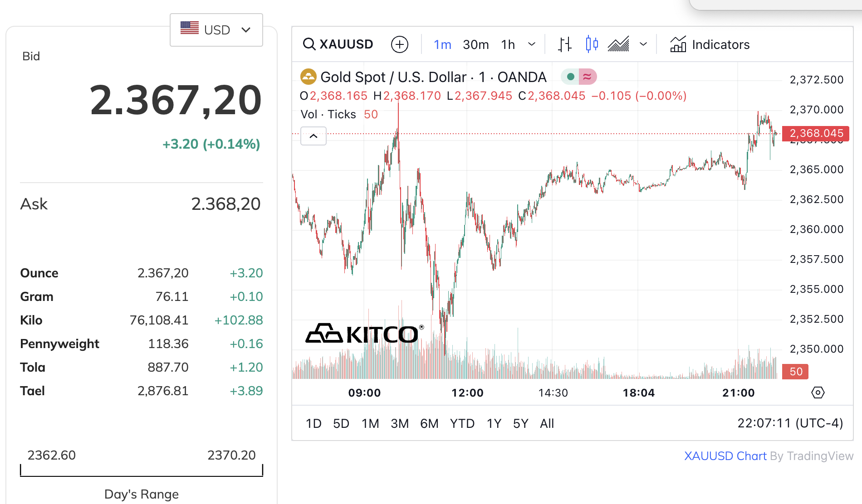
Task: Click the 22:07:11 (UTC-4) timezone button
Action: coord(790,423)
